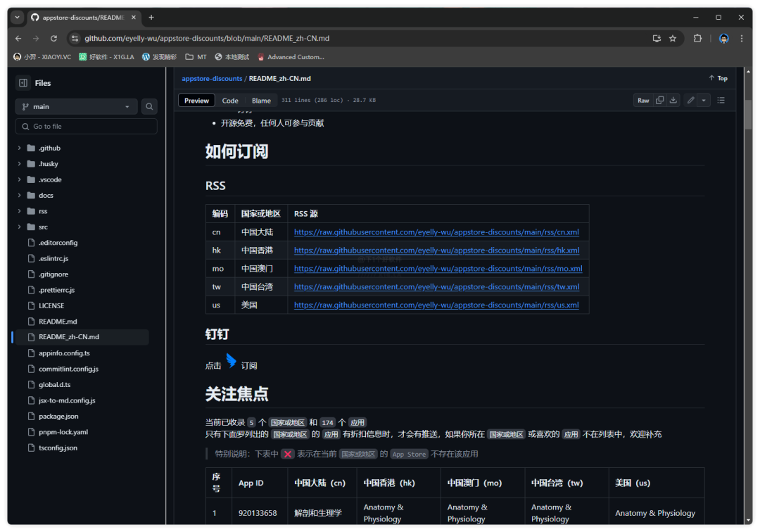Expand the .husky folder

20,164
